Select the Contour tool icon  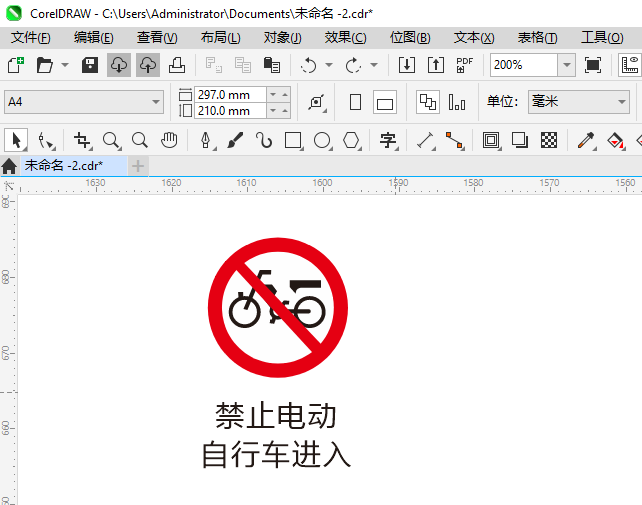(x=491, y=140)
